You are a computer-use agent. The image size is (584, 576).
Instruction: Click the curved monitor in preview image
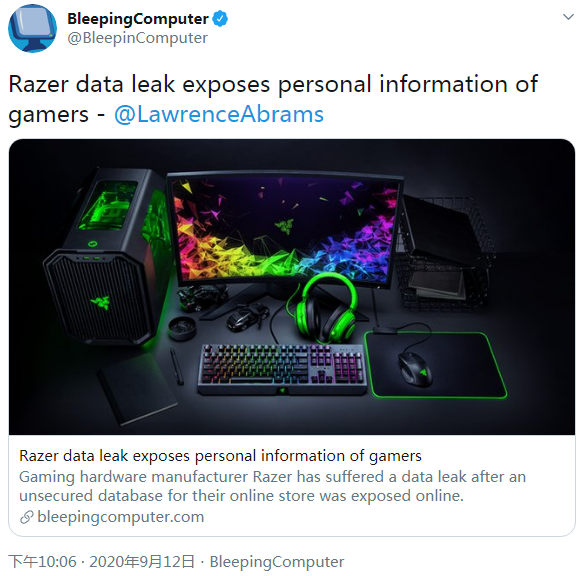(285, 233)
